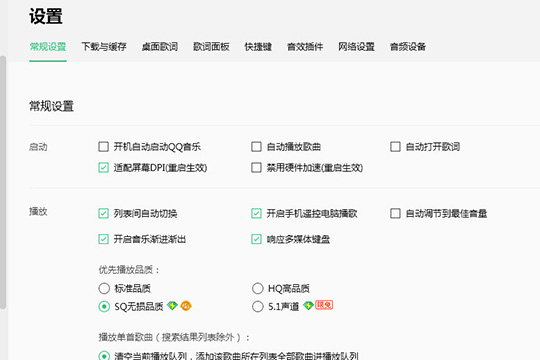Enable 自动播放歌曲 checkbox
Image resolution: width=540 pixels, height=360 pixels.
256,147
